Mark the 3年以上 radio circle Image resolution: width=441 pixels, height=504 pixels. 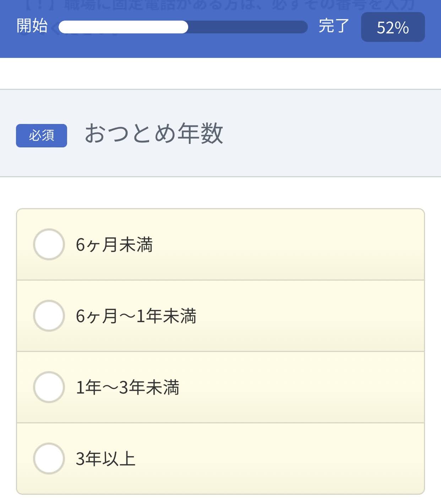49,459
